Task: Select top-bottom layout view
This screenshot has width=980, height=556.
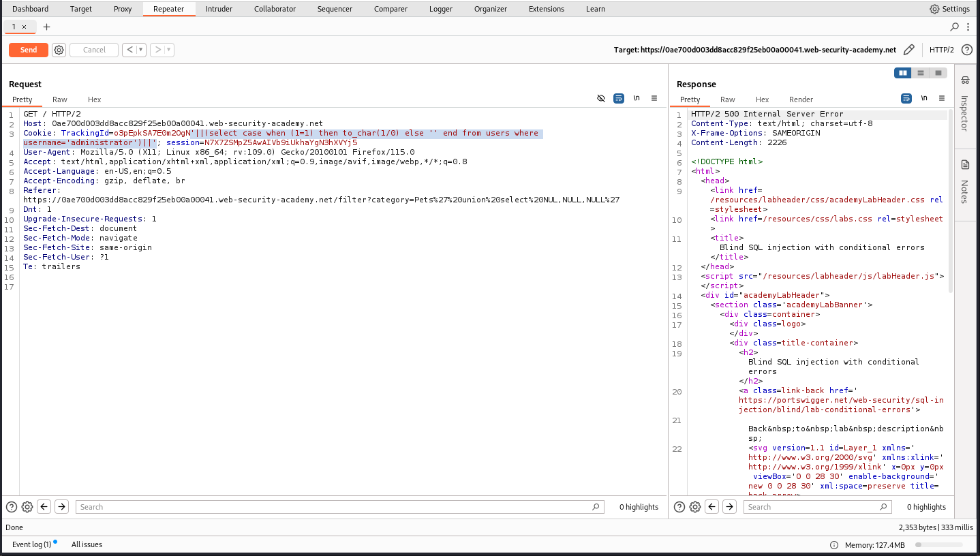Action: click(x=921, y=73)
